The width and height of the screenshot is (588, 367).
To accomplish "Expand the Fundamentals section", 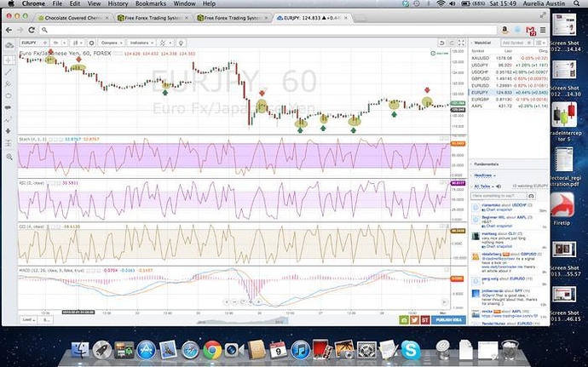I will (486, 164).
